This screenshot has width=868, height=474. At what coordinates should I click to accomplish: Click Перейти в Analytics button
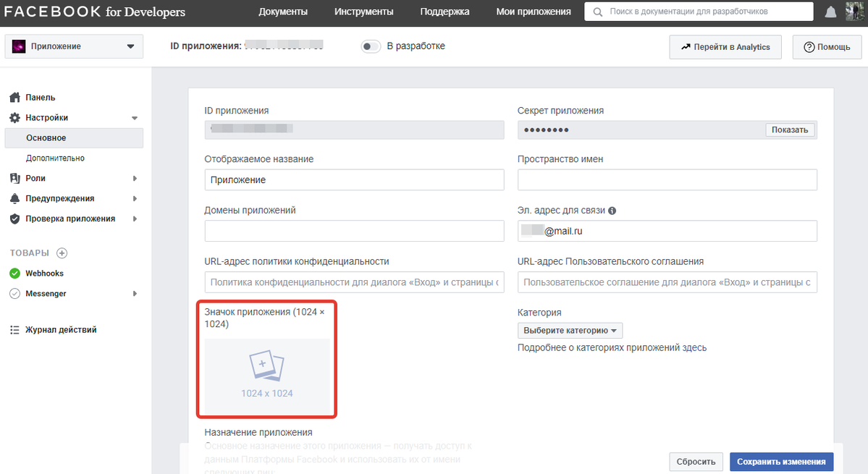725,47
